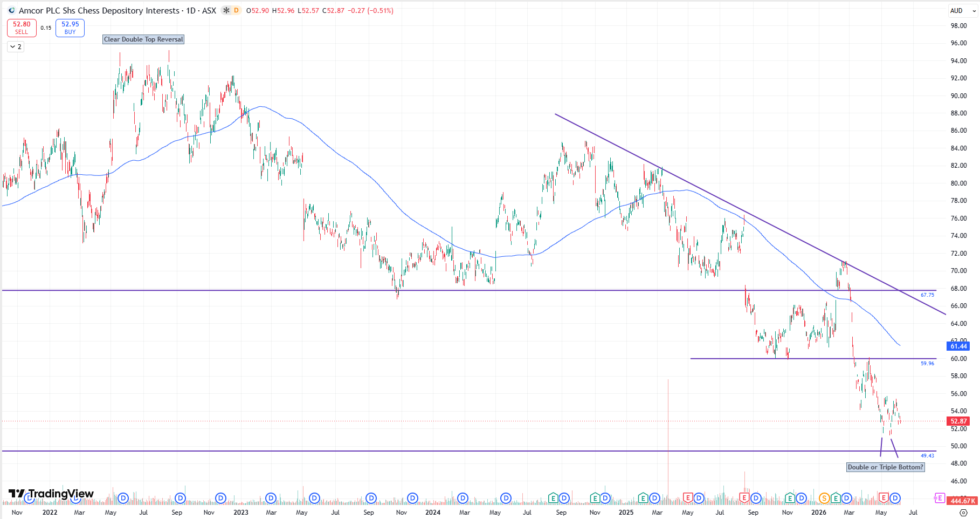Click the orange D delayed-data badge
The width and height of the screenshot is (980, 519).
click(236, 10)
